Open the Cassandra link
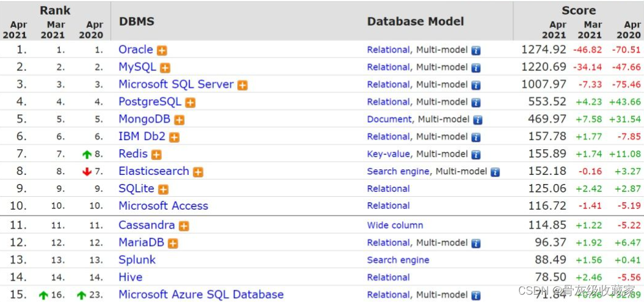 tap(147, 225)
